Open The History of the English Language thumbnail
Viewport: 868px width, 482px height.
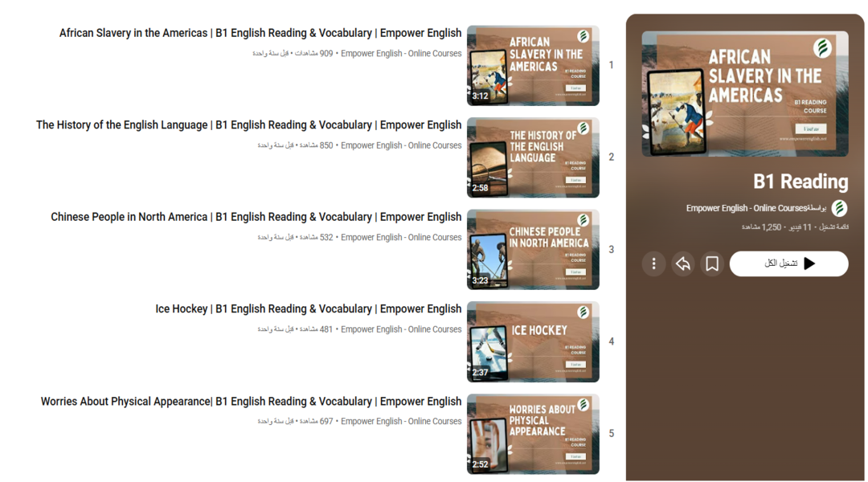(x=533, y=157)
